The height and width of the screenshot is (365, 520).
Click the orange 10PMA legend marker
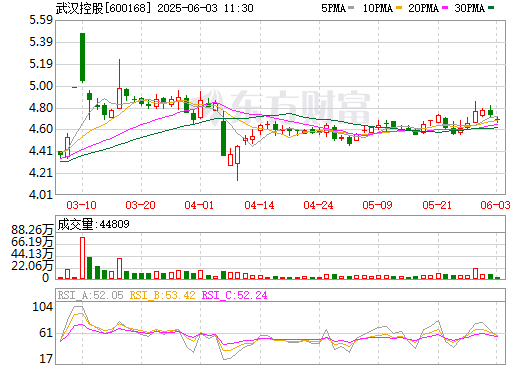pyautogui.click(x=399, y=8)
